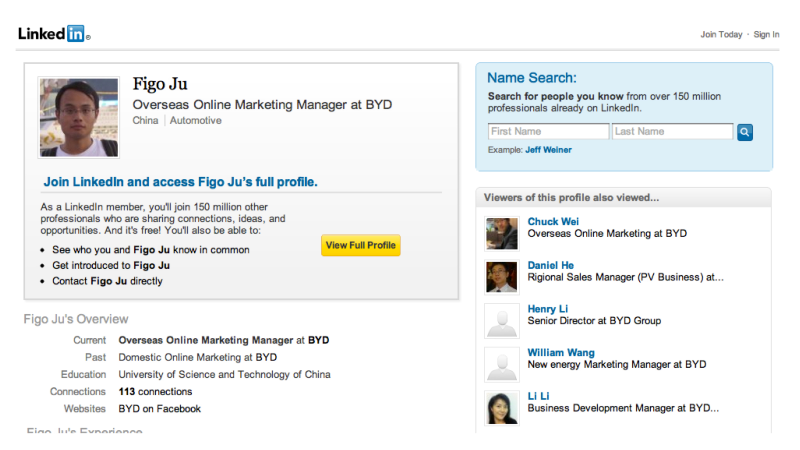Click the Name Search heading
The image size is (800, 450).
click(x=532, y=78)
